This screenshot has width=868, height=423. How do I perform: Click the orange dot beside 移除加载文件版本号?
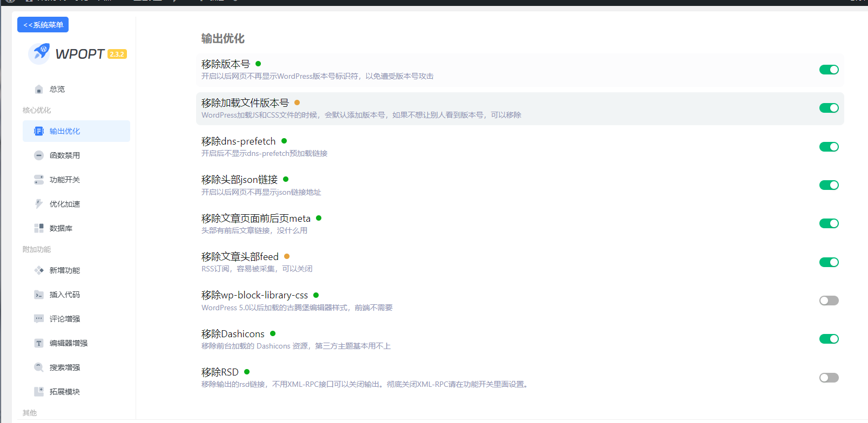(x=297, y=103)
